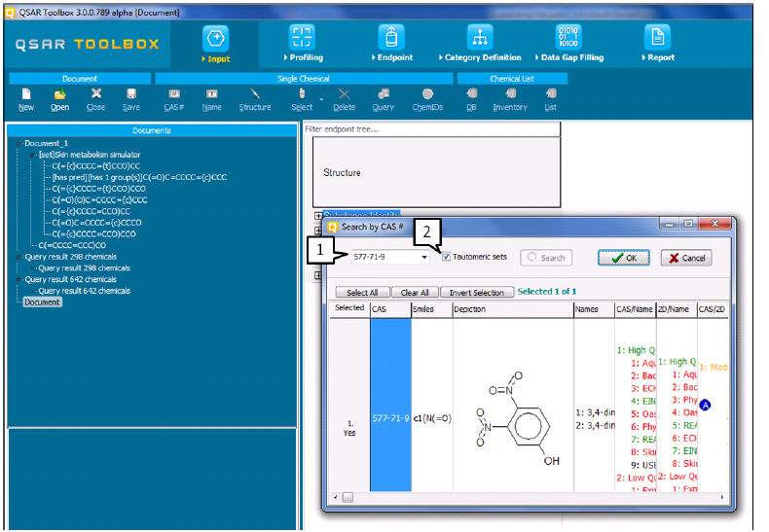Select tree item C(=O)(O)C=CCCC={c}CCC
The image size is (769, 532).
pyautogui.click(x=99, y=200)
